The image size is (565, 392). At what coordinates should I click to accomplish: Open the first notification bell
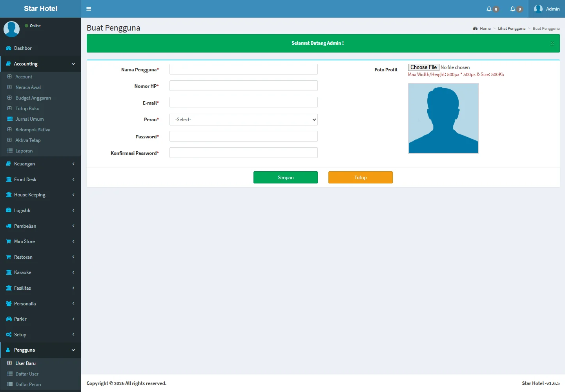[489, 9]
